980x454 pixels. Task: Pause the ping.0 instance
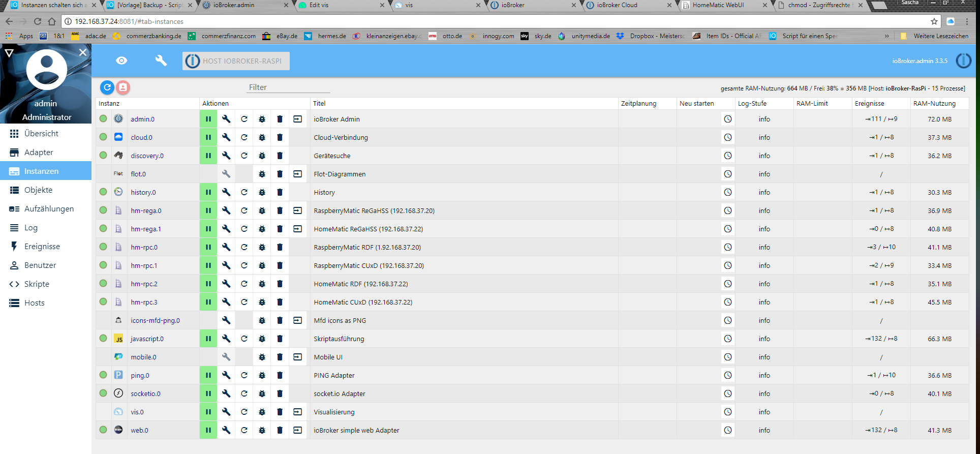208,375
